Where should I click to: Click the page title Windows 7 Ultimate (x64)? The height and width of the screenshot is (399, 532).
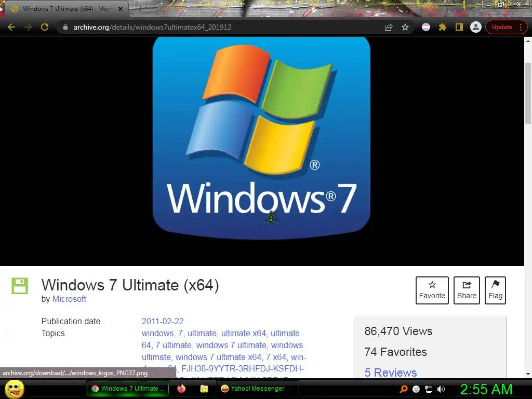[130, 285]
